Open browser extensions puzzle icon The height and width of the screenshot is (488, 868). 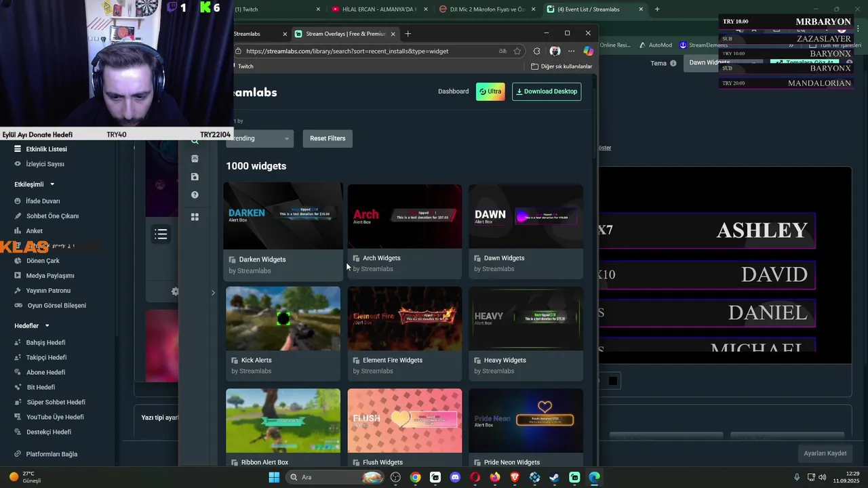(x=536, y=51)
